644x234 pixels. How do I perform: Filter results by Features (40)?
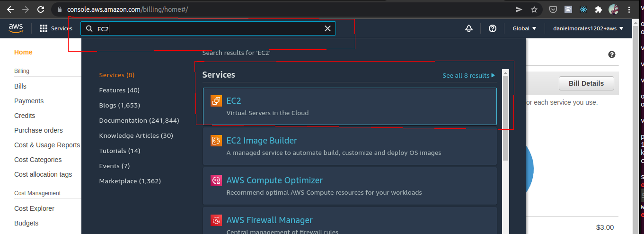[119, 90]
